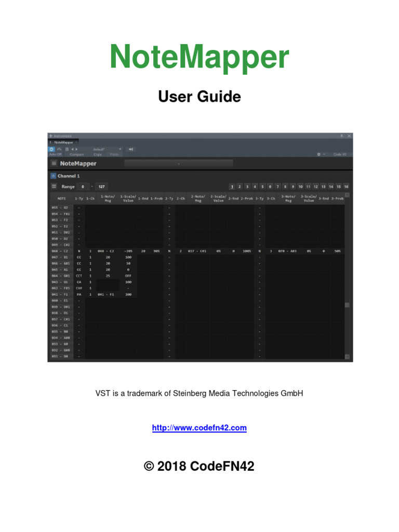Click the automation curve icon in host toolbar
Screen dimensions: 399x532
click(59, 149)
